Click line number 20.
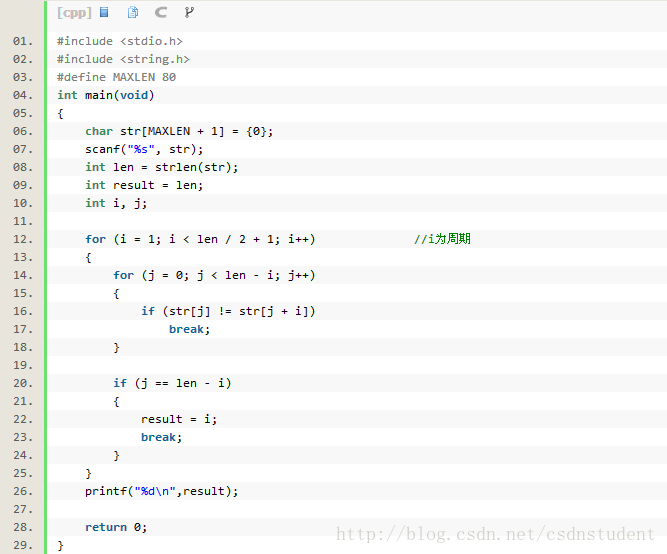The height and width of the screenshot is (554, 667). [23, 383]
